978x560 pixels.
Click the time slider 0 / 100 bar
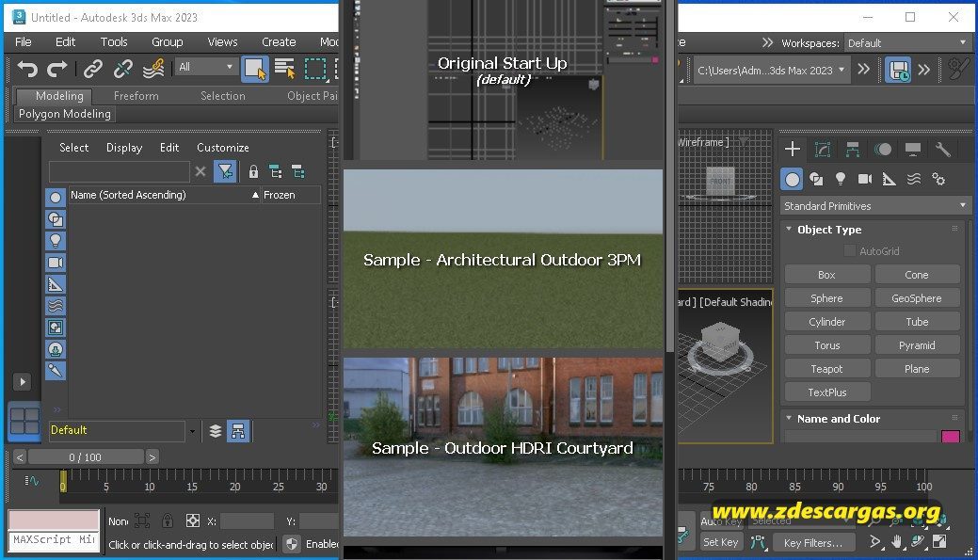86,457
